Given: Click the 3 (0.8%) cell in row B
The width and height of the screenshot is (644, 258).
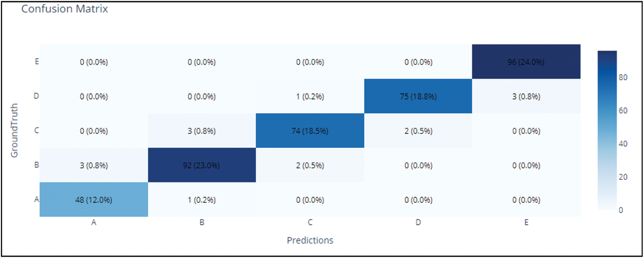Looking at the screenshot, I should click(94, 166).
